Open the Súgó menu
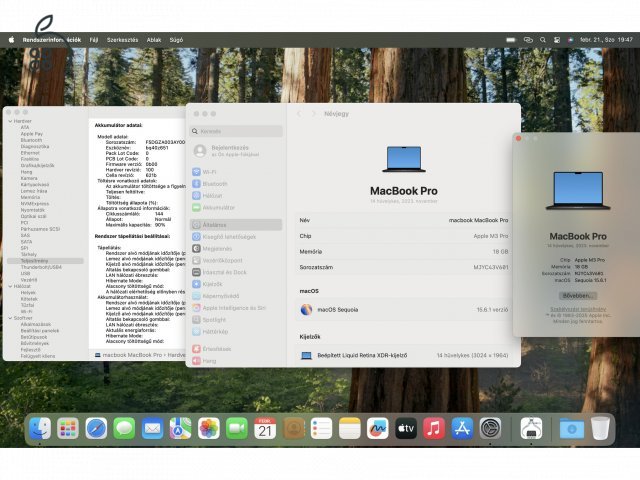The height and width of the screenshot is (480, 640). click(176, 40)
